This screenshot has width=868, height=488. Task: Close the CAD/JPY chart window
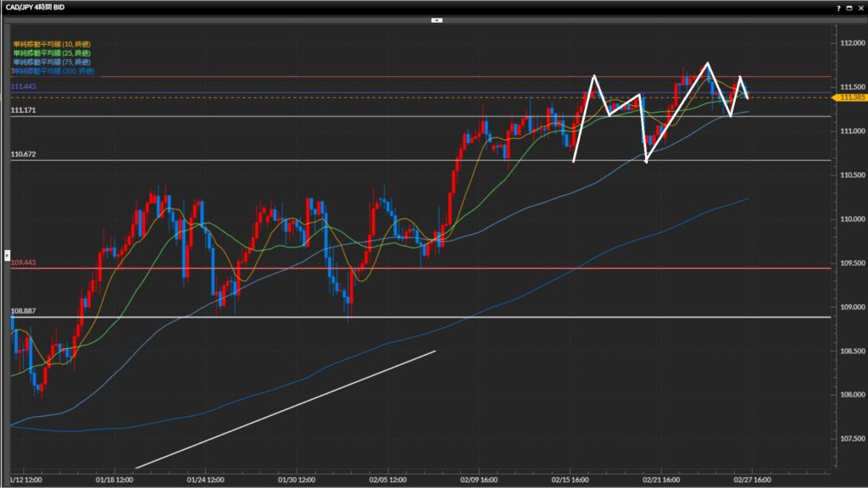click(x=860, y=7)
